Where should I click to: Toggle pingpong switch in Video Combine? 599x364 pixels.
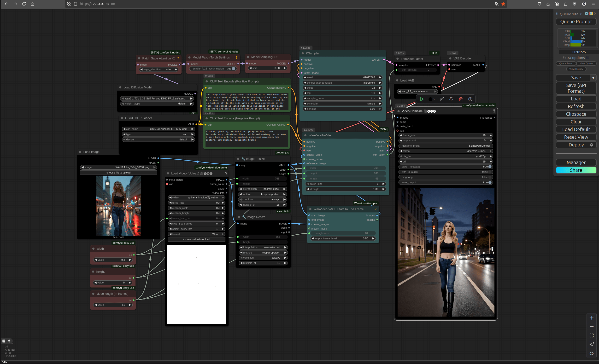coord(490,177)
